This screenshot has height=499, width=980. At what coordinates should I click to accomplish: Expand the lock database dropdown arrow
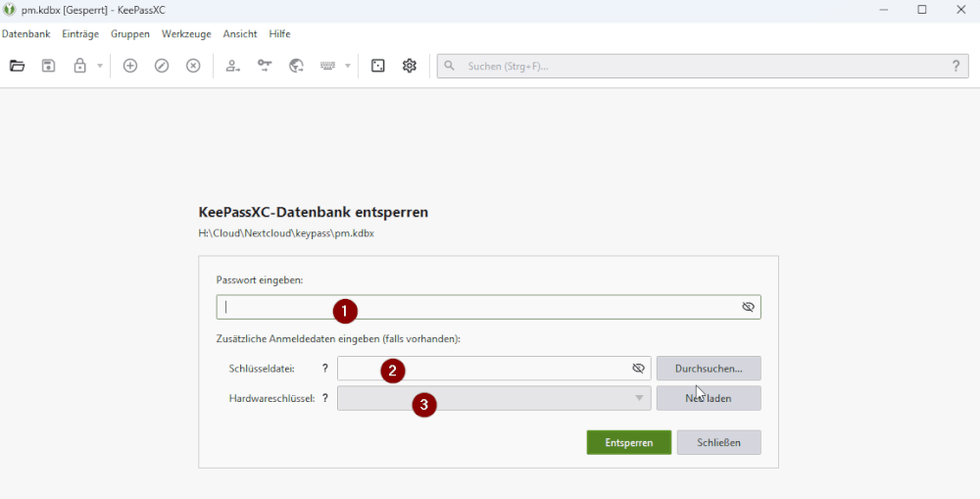pyautogui.click(x=99, y=66)
